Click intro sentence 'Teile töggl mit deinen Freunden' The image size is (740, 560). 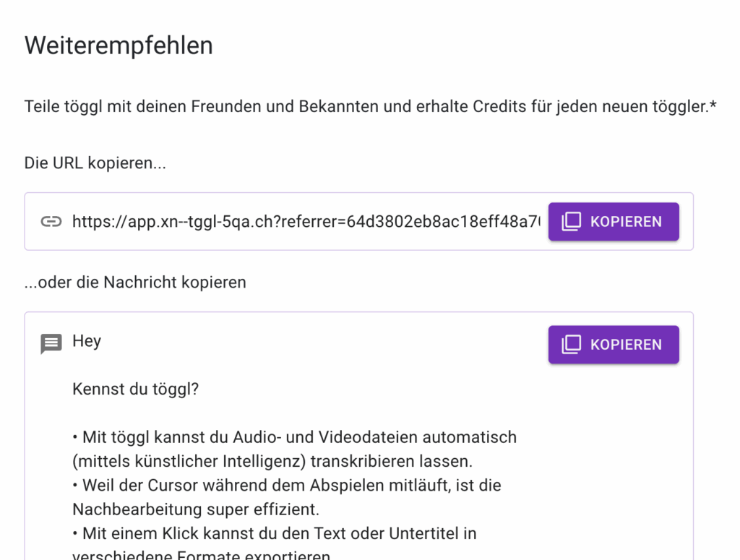click(371, 107)
